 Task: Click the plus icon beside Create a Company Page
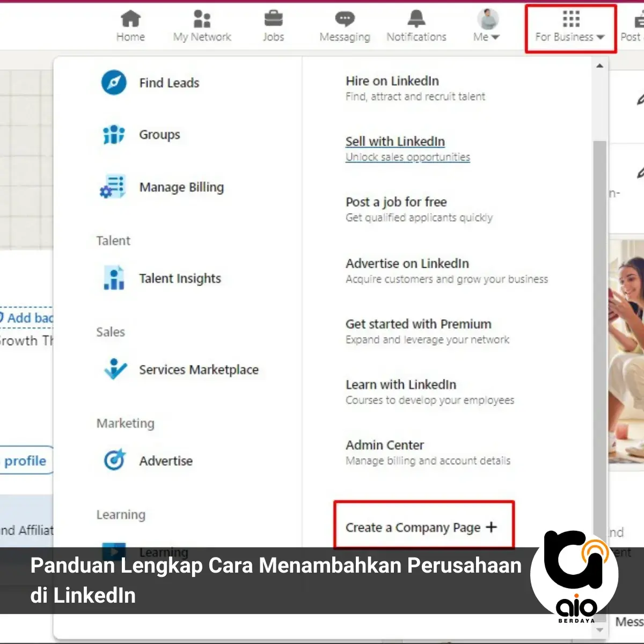tap(491, 527)
